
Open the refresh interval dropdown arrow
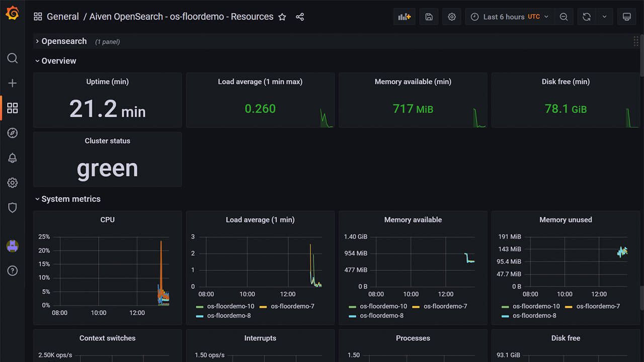[604, 17]
